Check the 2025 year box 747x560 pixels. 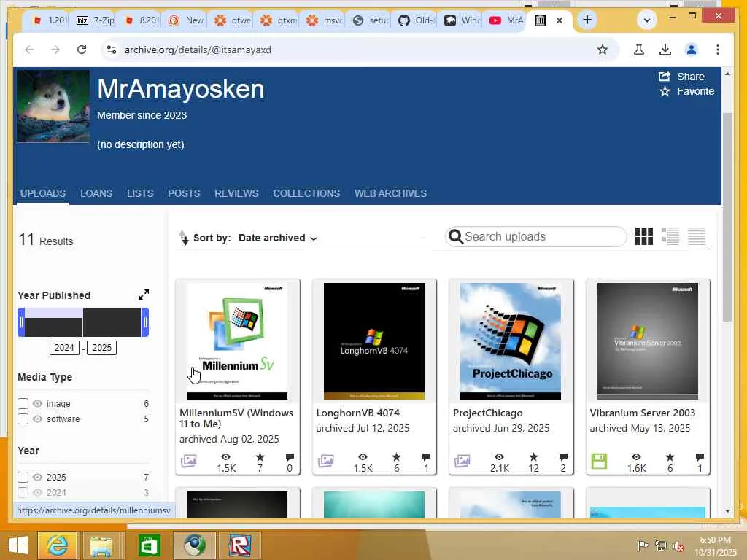[x=23, y=477]
